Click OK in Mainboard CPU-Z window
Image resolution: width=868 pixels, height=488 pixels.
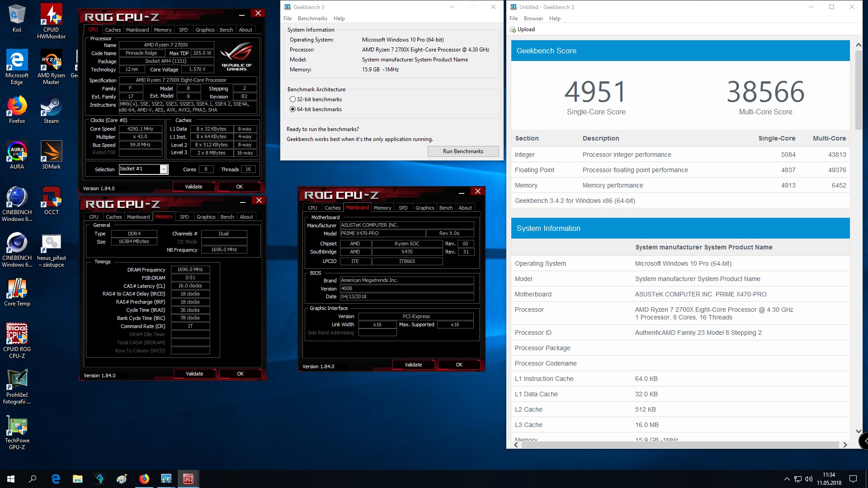click(x=459, y=365)
